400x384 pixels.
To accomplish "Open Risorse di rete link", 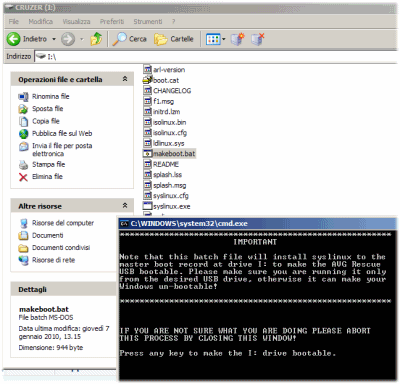I will pyautogui.click(x=53, y=260).
